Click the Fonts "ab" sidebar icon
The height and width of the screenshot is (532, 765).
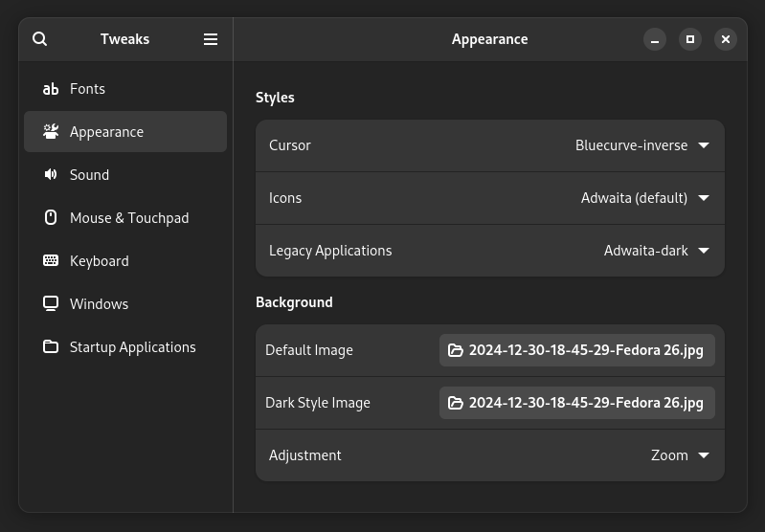click(x=51, y=89)
